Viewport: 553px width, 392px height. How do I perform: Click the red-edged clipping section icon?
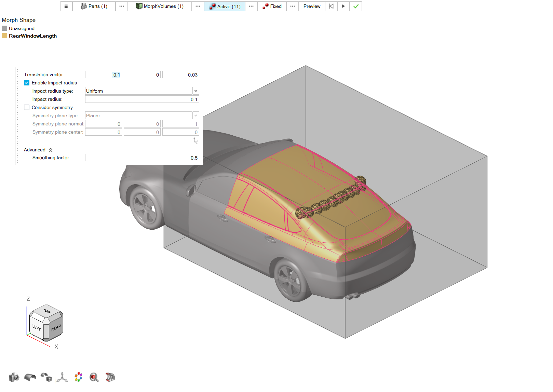click(x=110, y=377)
